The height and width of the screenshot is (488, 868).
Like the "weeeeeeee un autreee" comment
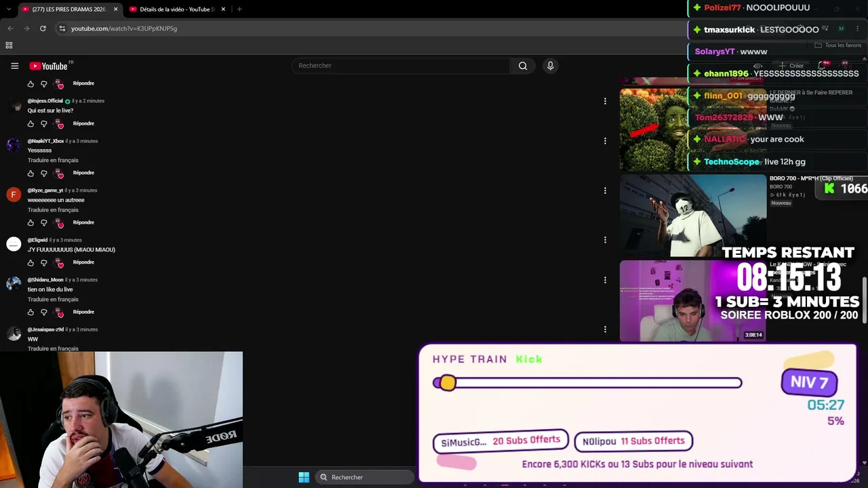coord(31,223)
